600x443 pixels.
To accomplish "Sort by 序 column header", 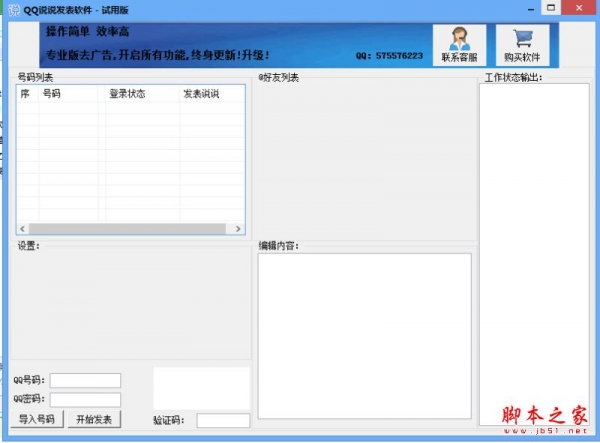I will pyautogui.click(x=28, y=94).
